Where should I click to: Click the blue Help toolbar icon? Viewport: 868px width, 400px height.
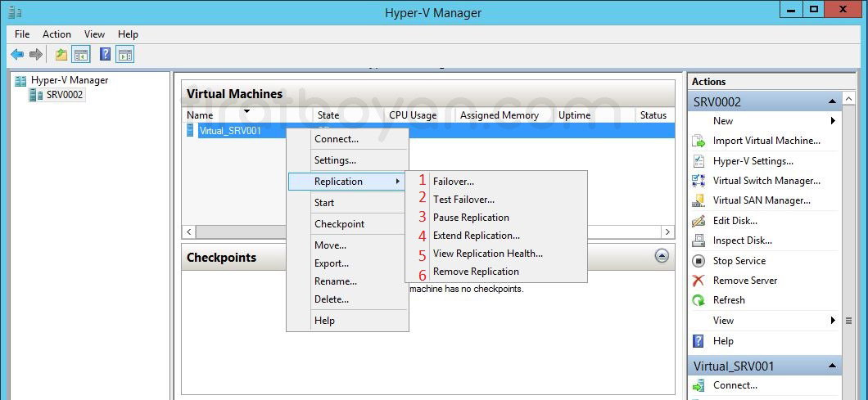click(x=105, y=54)
